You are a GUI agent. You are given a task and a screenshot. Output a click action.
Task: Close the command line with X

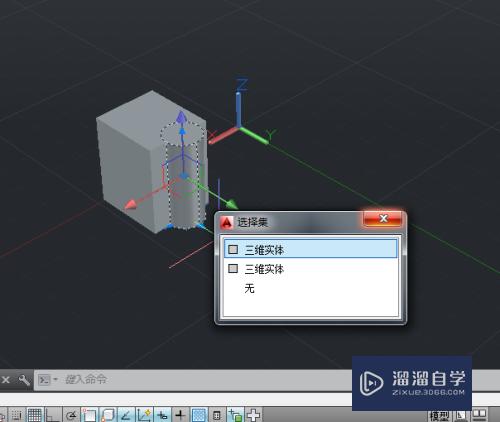pos(6,379)
